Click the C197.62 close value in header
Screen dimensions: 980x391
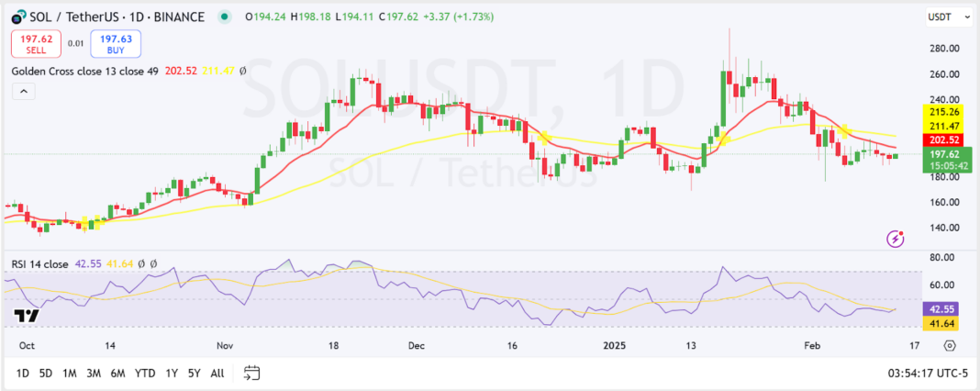point(399,17)
